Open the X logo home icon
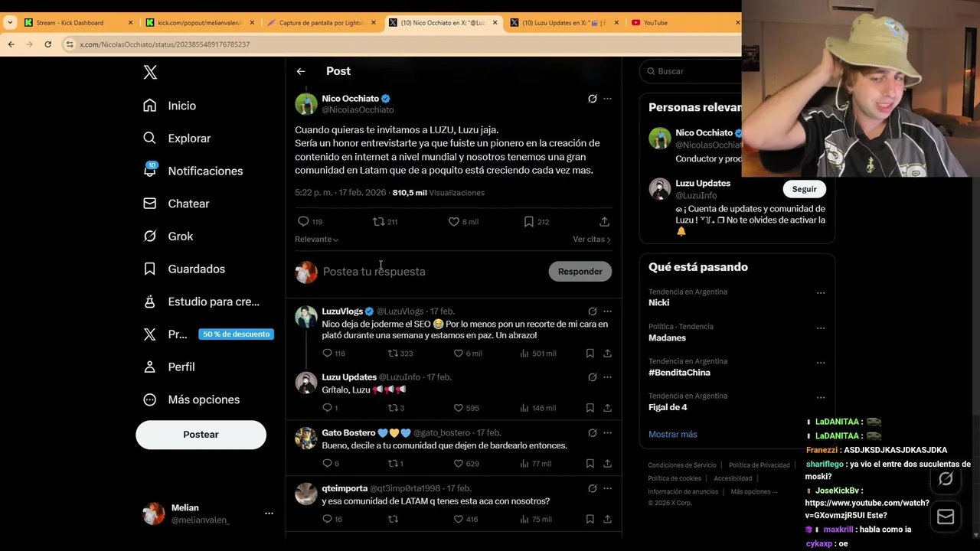 click(150, 72)
